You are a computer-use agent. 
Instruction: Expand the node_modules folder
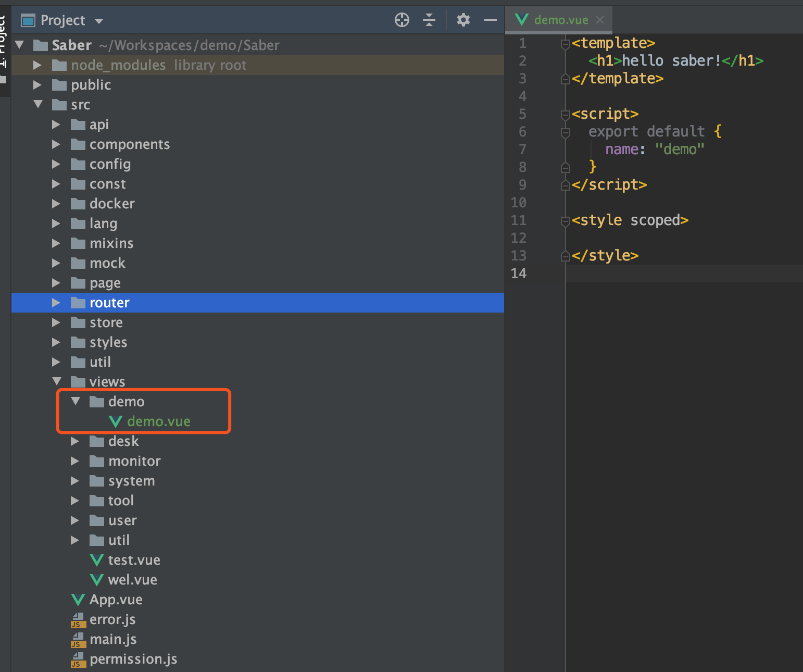37,65
